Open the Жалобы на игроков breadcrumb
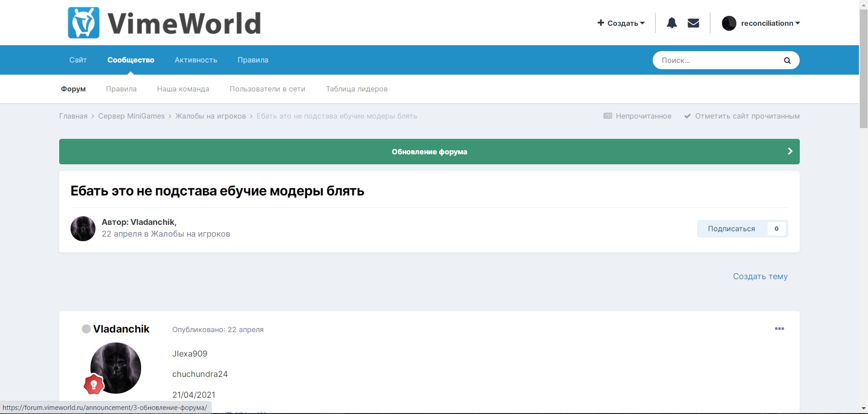 point(210,116)
